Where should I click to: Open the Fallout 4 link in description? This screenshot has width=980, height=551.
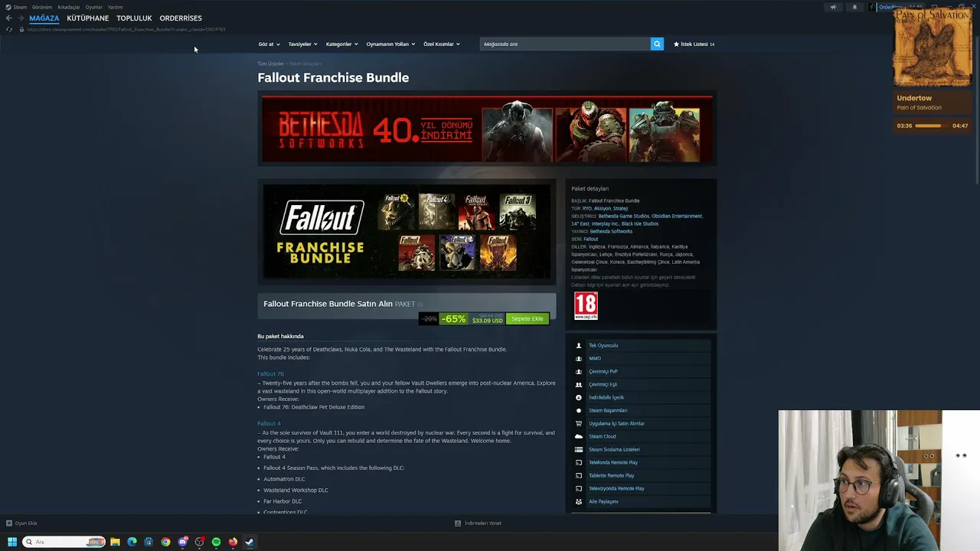(269, 423)
